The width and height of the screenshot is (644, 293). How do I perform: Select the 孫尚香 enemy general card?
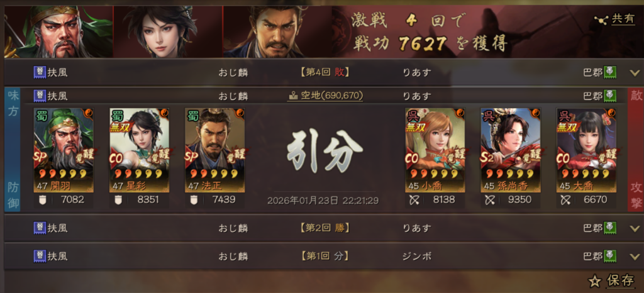[x=511, y=150]
